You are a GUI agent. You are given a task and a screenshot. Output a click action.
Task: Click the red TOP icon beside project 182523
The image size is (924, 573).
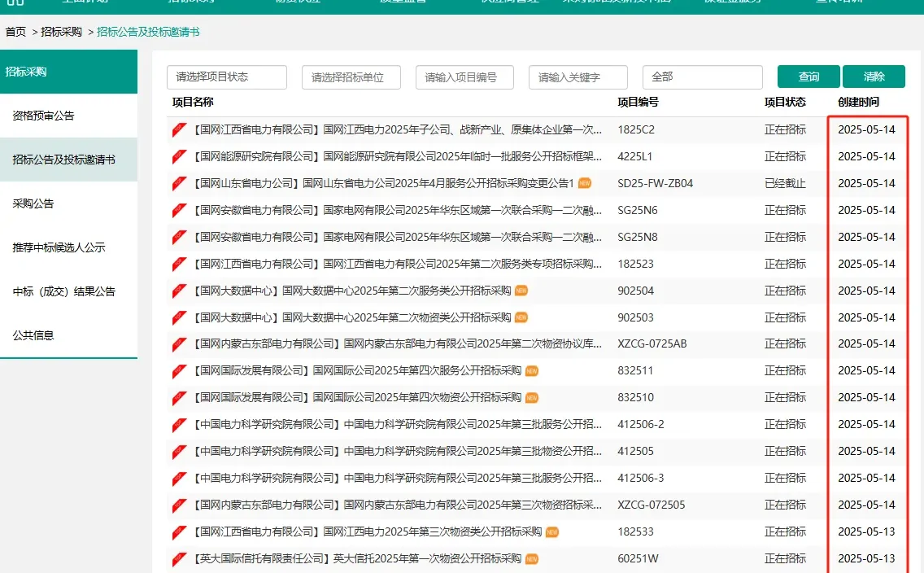pos(179,264)
